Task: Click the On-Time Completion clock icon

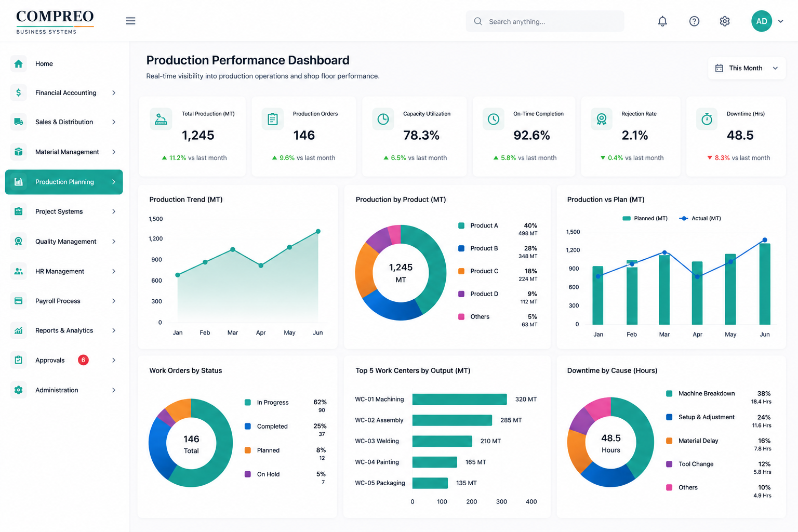Action: pos(494,119)
